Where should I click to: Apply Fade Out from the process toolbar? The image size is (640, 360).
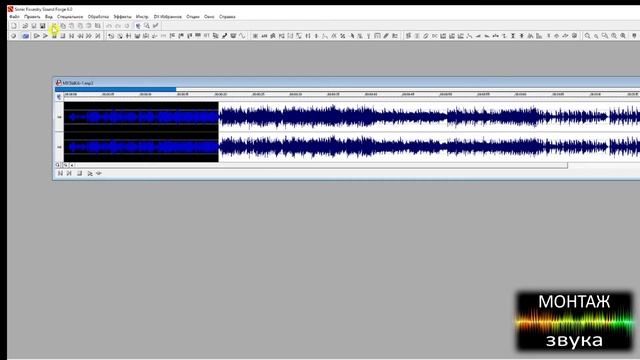coord(487,36)
